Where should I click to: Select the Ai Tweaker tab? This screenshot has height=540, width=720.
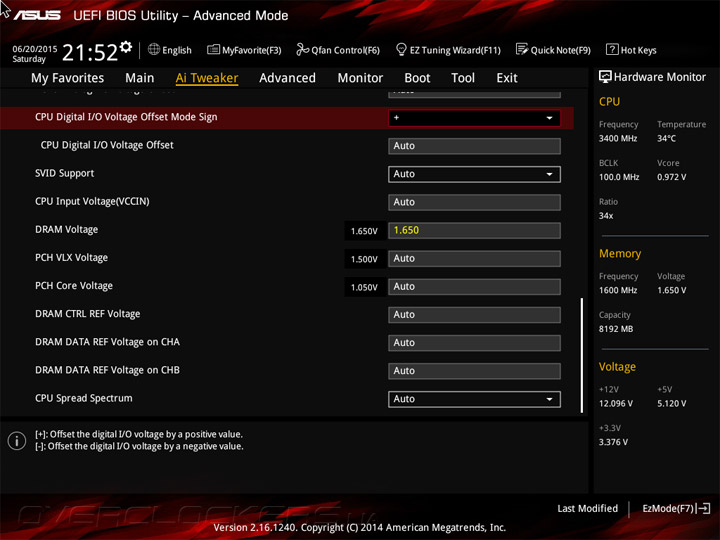207,78
